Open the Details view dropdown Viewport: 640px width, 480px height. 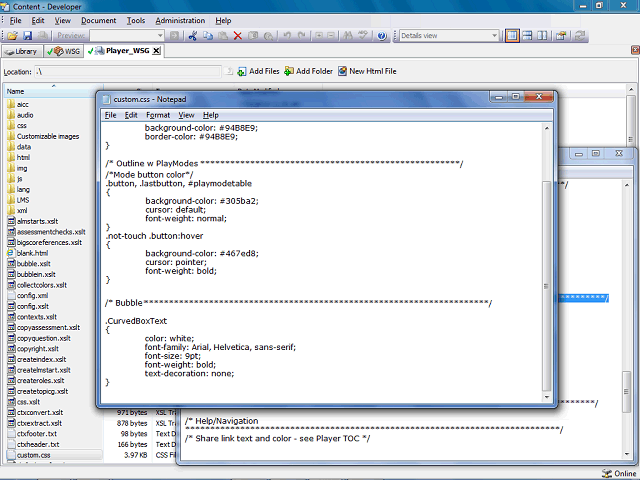[x=449, y=36]
